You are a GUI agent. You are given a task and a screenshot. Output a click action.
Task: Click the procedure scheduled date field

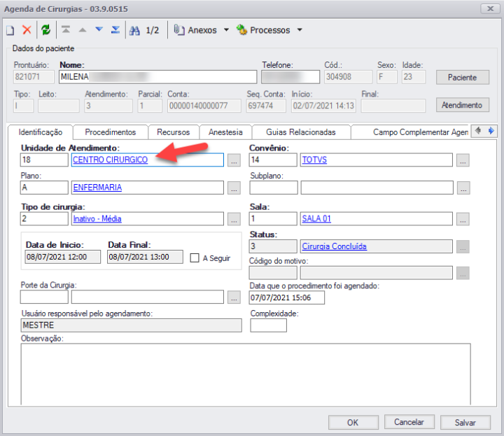(x=287, y=297)
